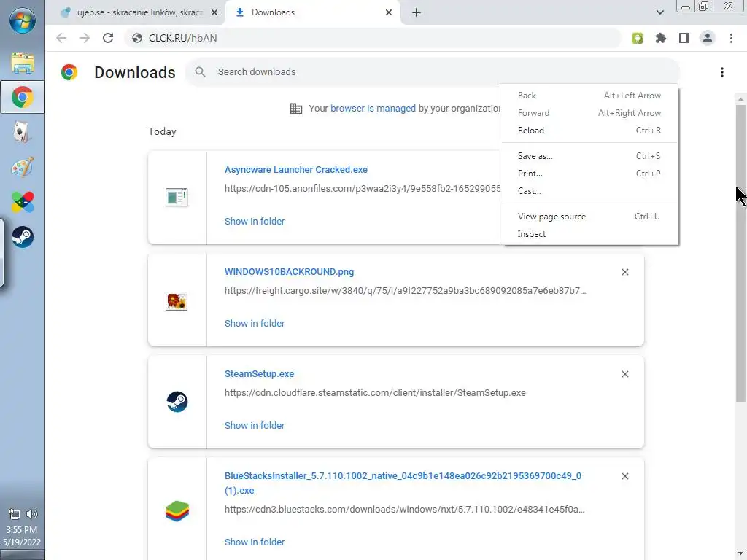Click the Chrome reload page icon
The width and height of the screenshot is (747, 560).
coord(108,38)
